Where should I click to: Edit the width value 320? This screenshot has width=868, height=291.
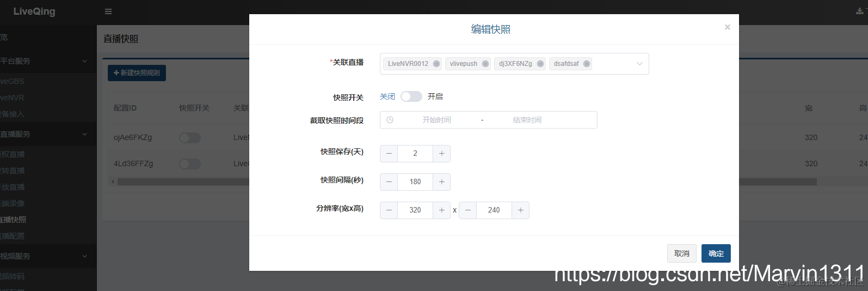tap(415, 210)
